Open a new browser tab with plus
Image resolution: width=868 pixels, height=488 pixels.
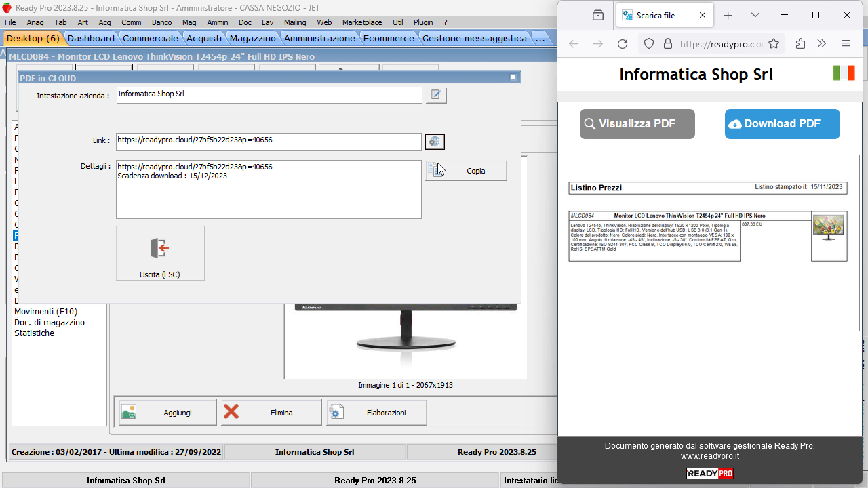[x=728, y=15]
